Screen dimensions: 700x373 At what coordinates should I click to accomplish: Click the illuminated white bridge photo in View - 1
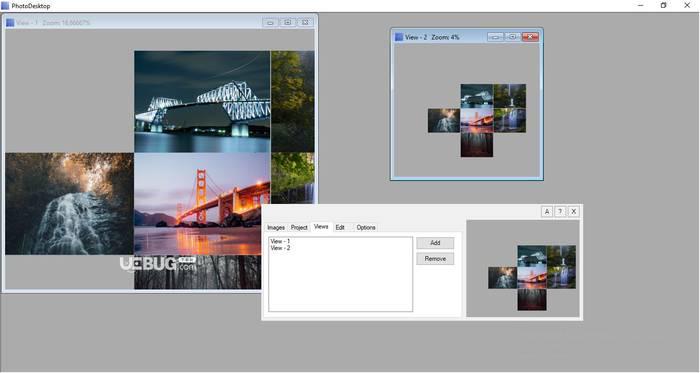pyautogui.click(x=202, y=102)
